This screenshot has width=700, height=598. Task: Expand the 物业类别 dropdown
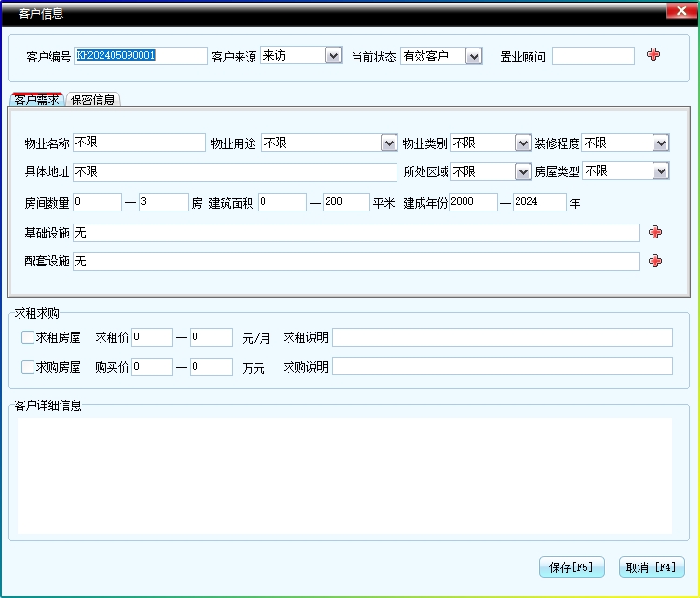tap(522, 143)
